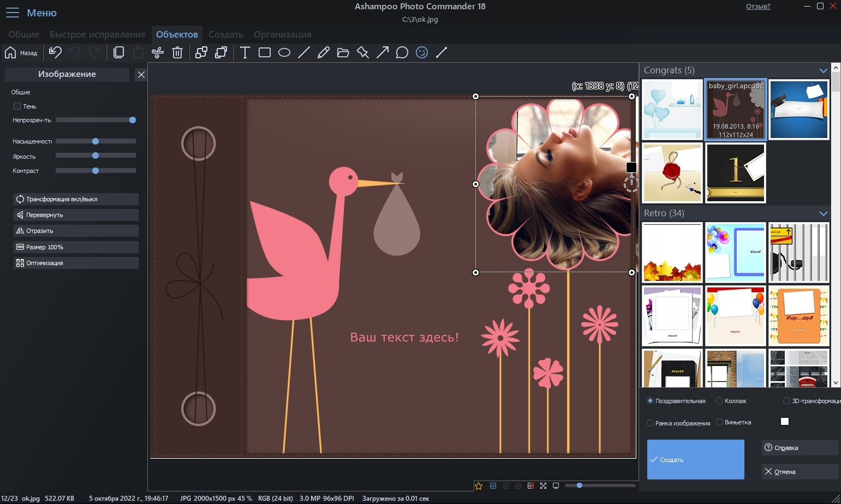The width and height of the screenshot is (841, 504).
Task: Click the white color swatch
Action: (x=785, y=421)
